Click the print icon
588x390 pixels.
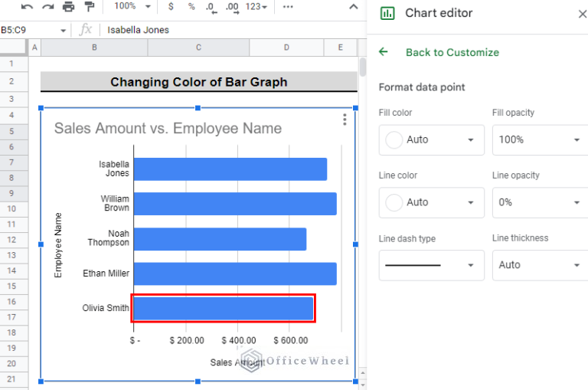click(x=69, y=7)
